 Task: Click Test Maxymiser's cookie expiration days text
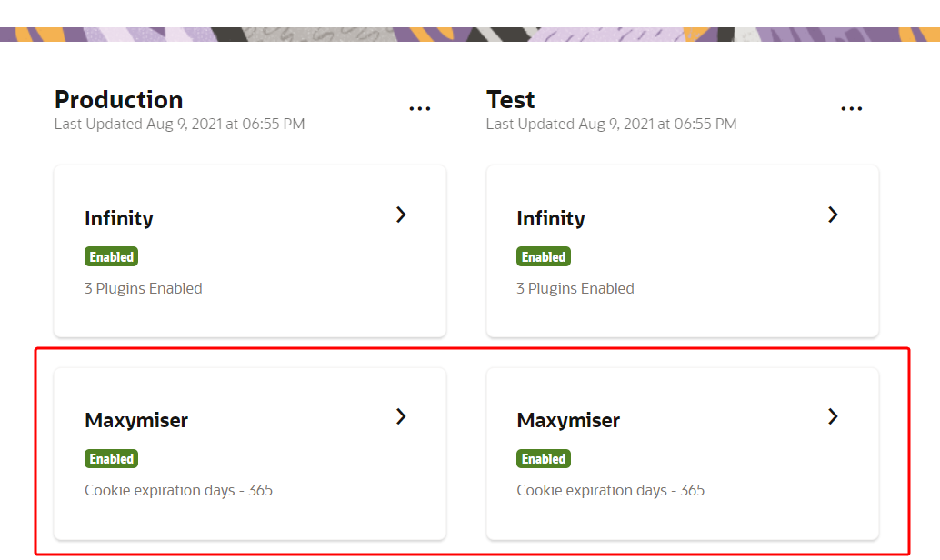(x=611, y=490)
